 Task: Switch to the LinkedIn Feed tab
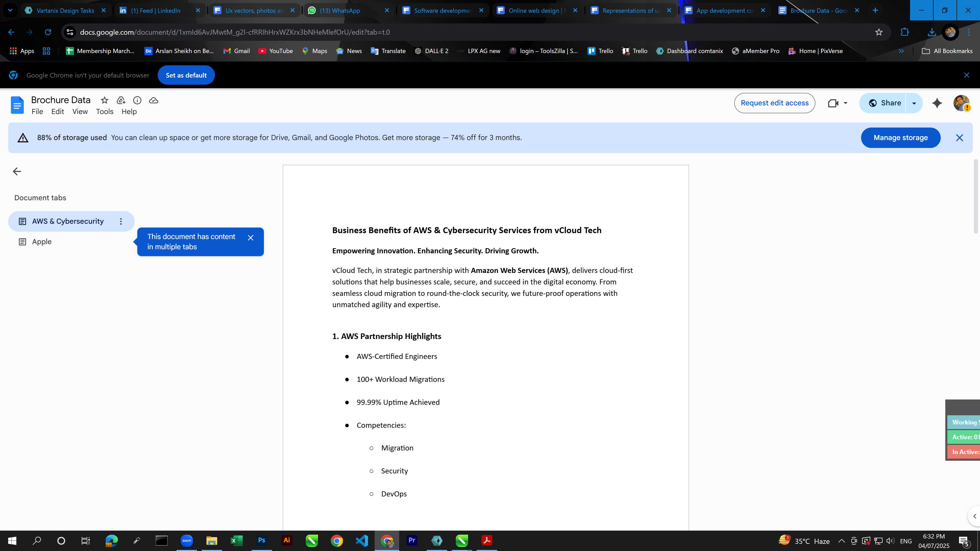point(156,10)
